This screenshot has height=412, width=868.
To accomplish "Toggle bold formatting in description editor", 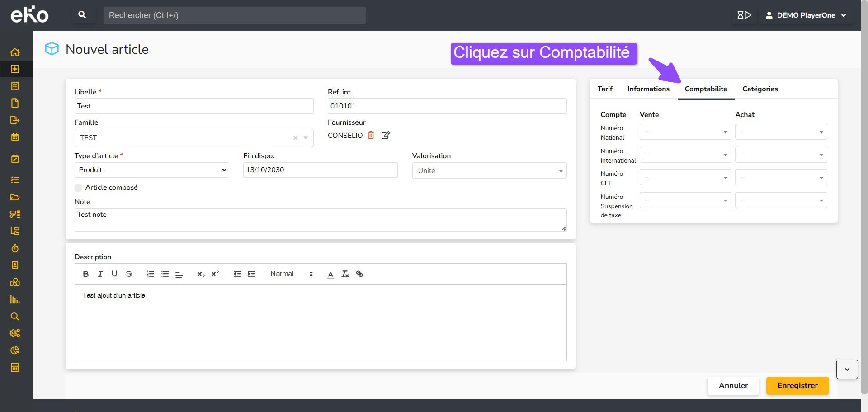I will (85, 274).
